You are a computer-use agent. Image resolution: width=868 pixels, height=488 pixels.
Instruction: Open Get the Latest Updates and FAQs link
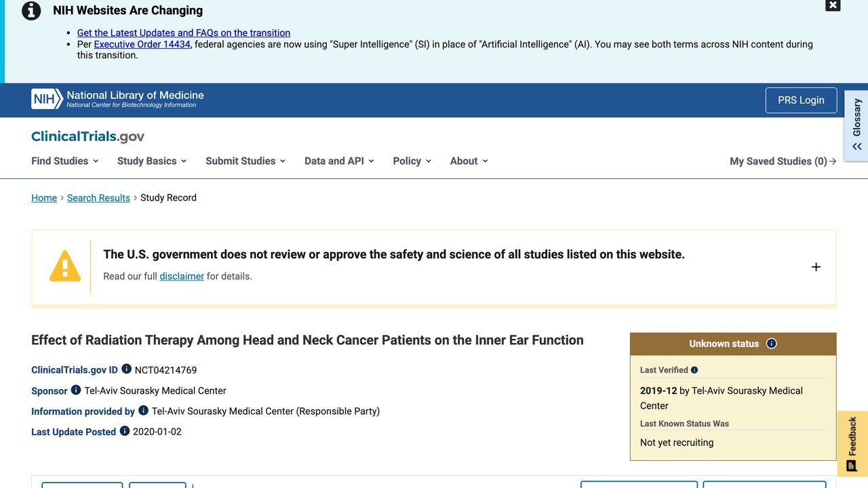point(184,33)
